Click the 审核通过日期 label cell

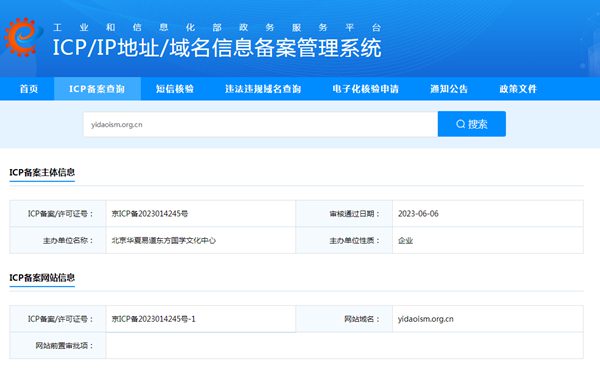[344, 214]
